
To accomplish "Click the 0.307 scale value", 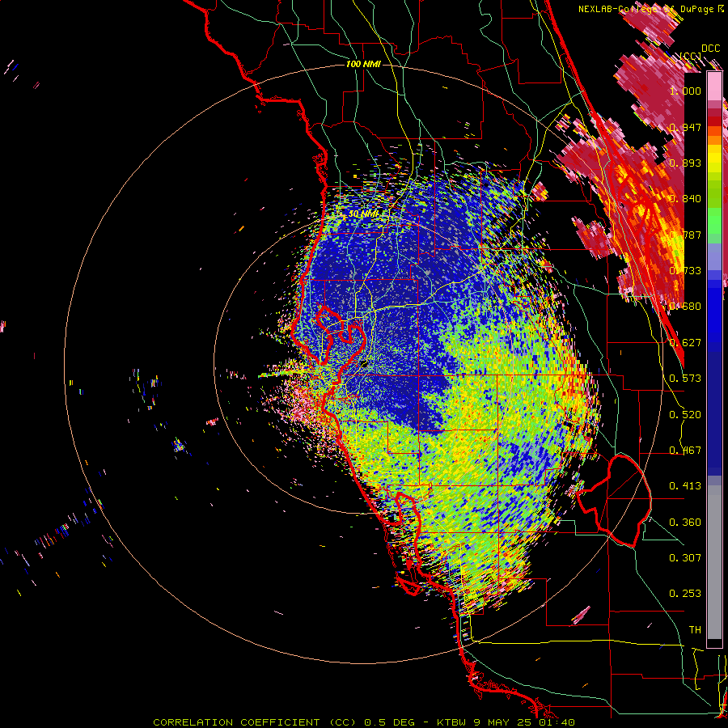I will 685,557.
